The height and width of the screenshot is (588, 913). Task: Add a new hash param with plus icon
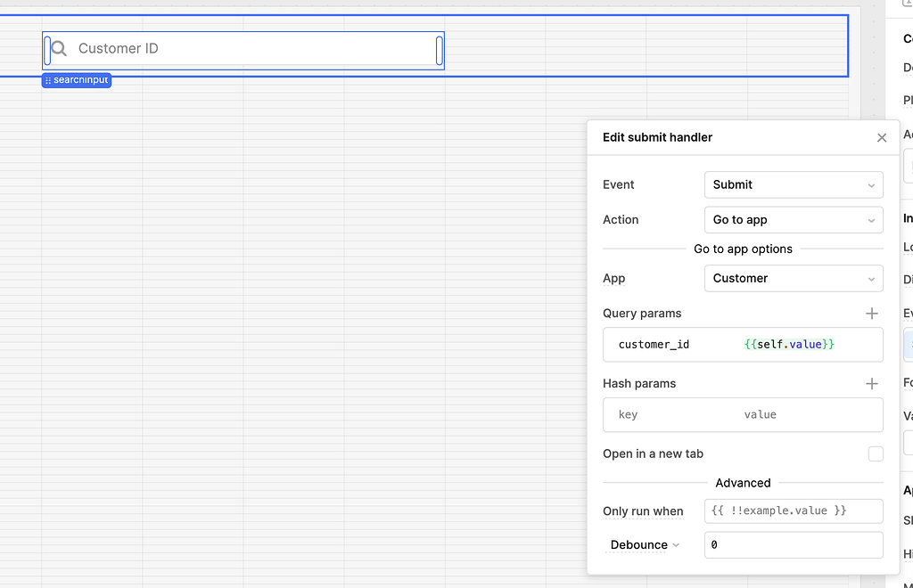point(871,384)
